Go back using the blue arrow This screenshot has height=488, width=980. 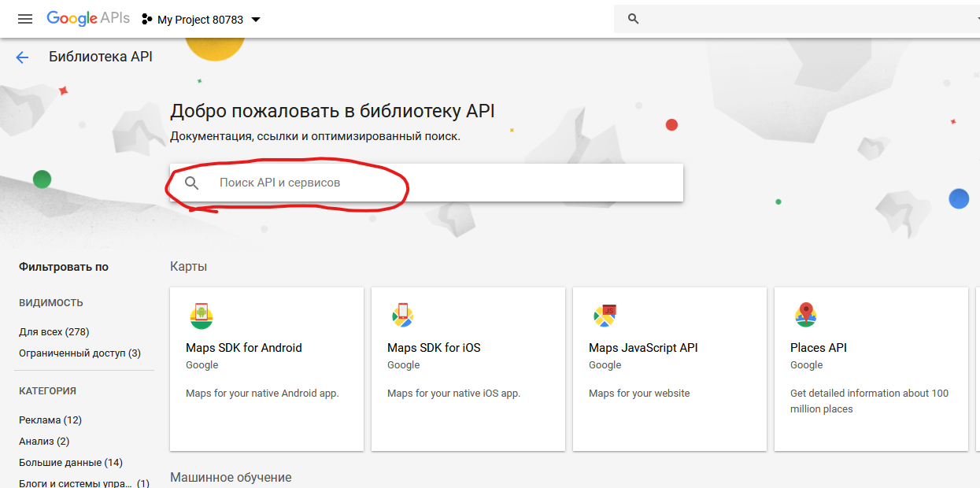(22, 57)
